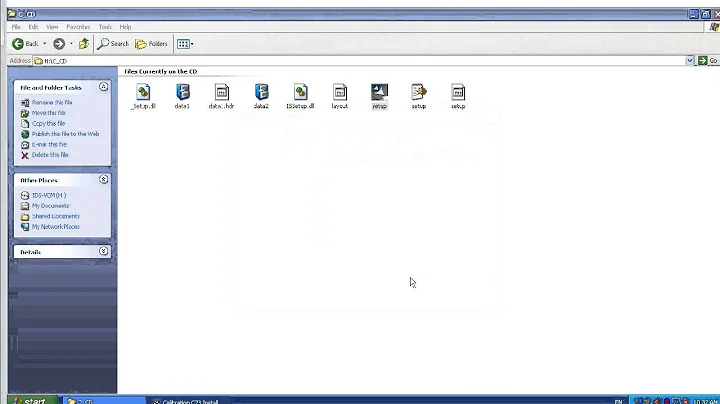
Task: Select the data2 cabinet file
Action: 261,92
